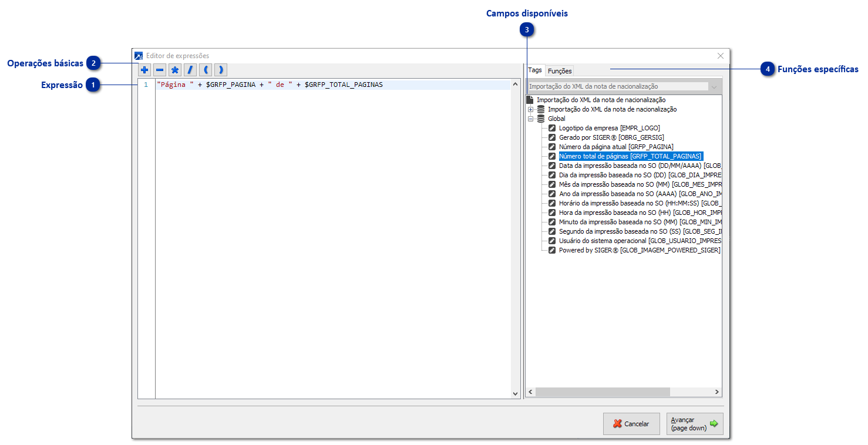The image size is (868, 445).
Task: Click the tag icon for Minuto da impressão
Action: (552, 222)
